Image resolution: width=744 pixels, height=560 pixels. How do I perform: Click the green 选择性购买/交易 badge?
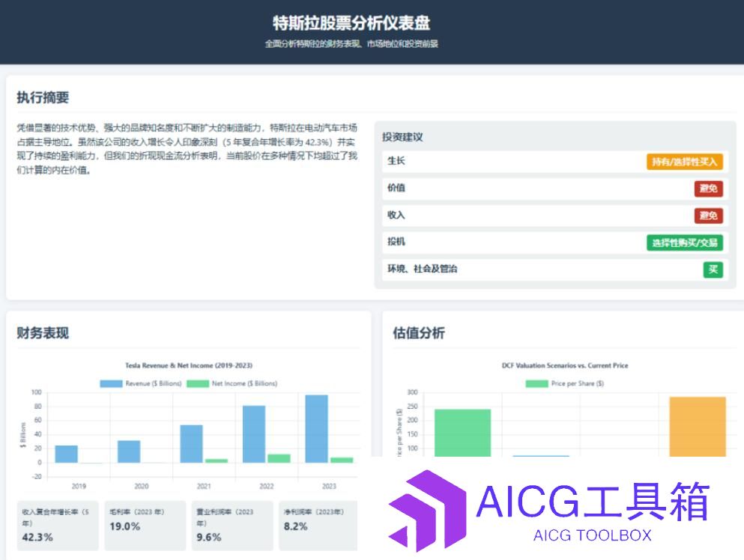coord(684,243)
